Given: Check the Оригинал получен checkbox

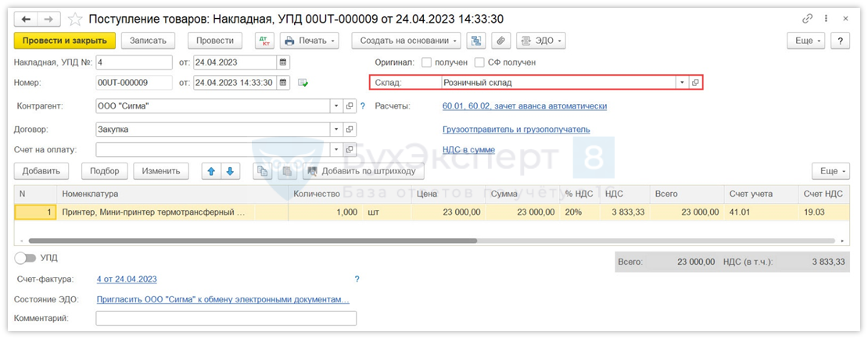Looking at the screenshot, I should click(426, 62).
